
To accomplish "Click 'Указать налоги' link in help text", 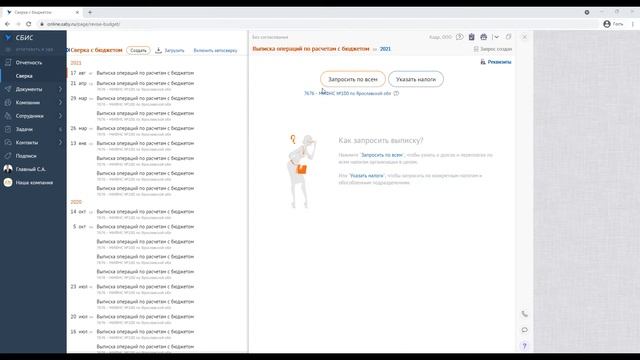I will pyautogui.click(x=367, y=176).
